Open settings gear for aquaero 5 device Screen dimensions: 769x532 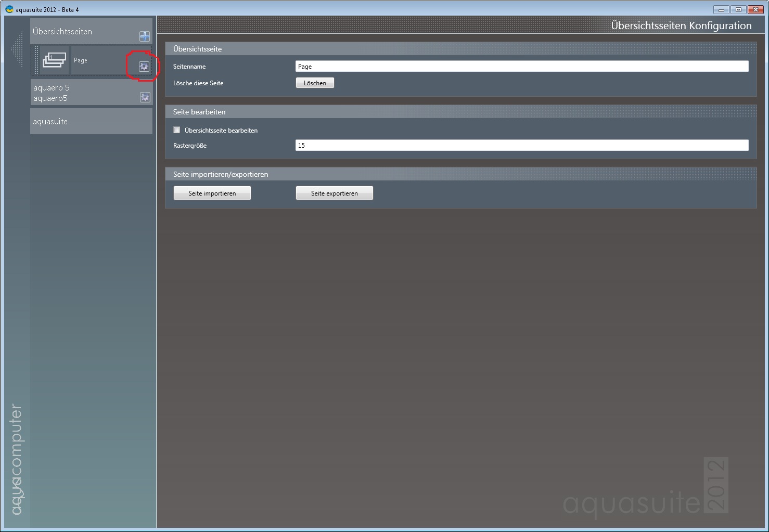[x=145, y=97]
